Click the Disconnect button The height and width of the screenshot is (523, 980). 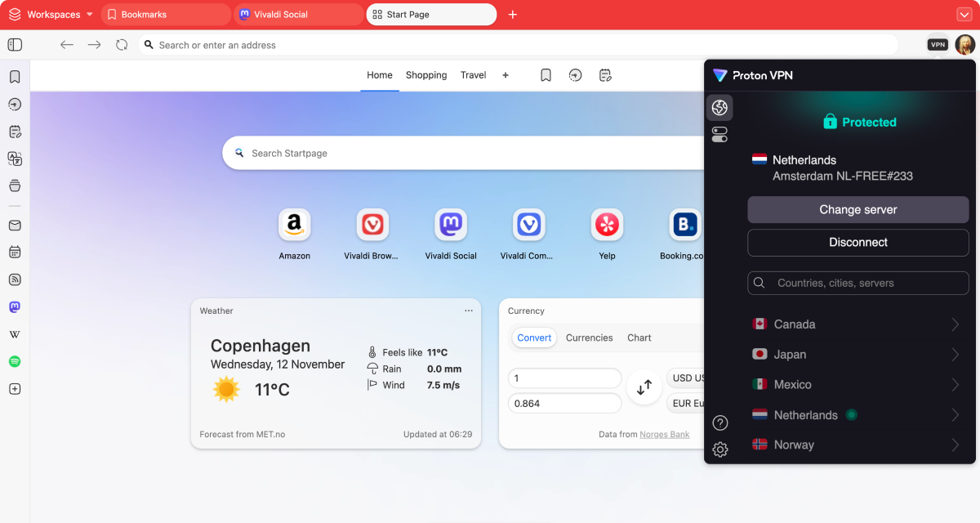point(857,242)
